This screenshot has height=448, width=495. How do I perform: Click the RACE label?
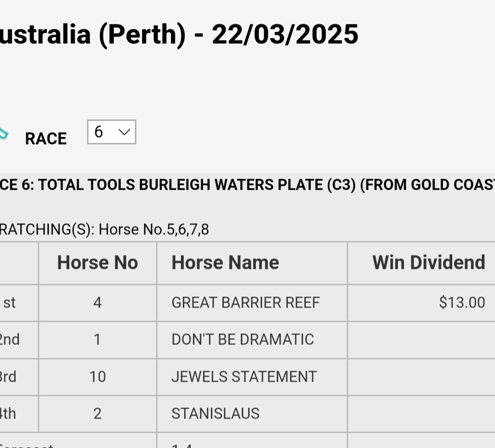coord(46,139)
